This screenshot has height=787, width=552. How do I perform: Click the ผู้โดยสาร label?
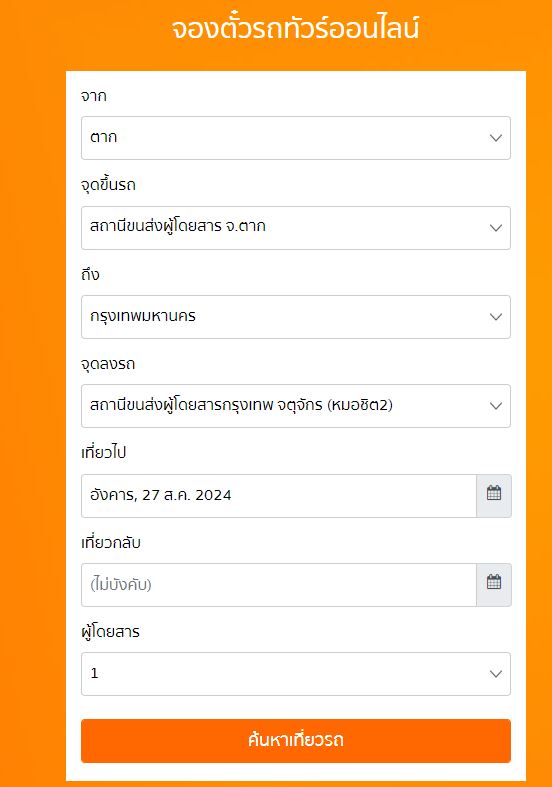(x=110, y=631)
